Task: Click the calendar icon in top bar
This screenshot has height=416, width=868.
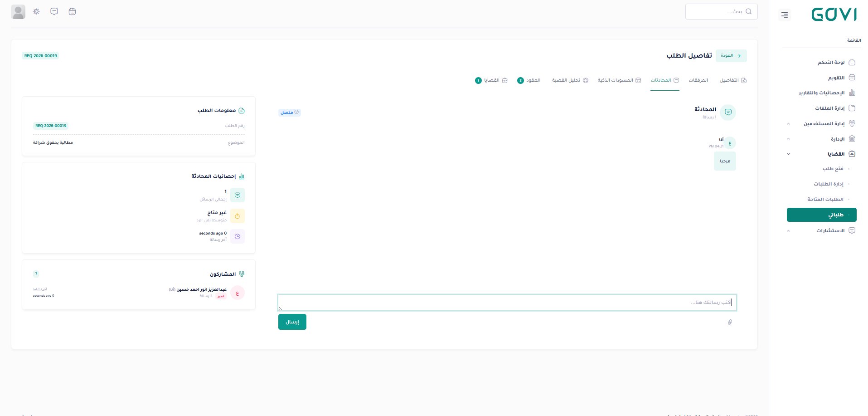Action: [x=72, y=12]
